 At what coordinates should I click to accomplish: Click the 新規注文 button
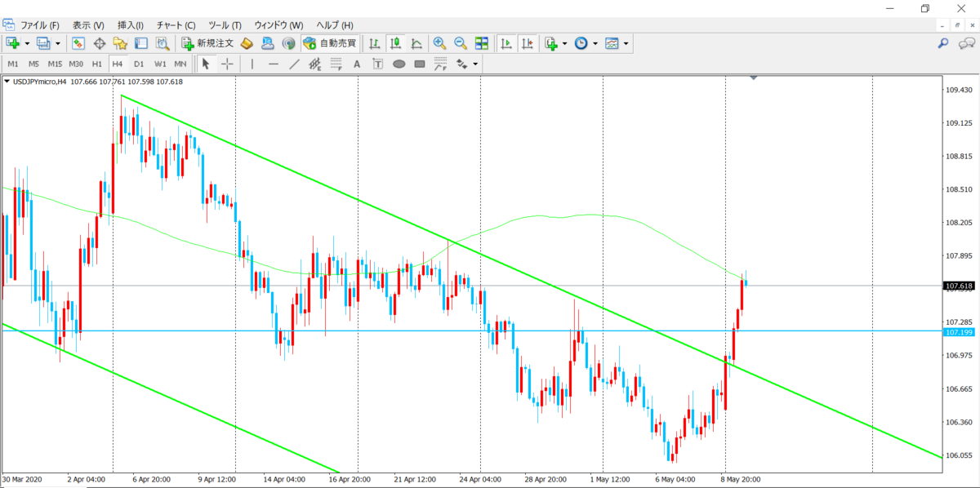click(x=208, y=43)
